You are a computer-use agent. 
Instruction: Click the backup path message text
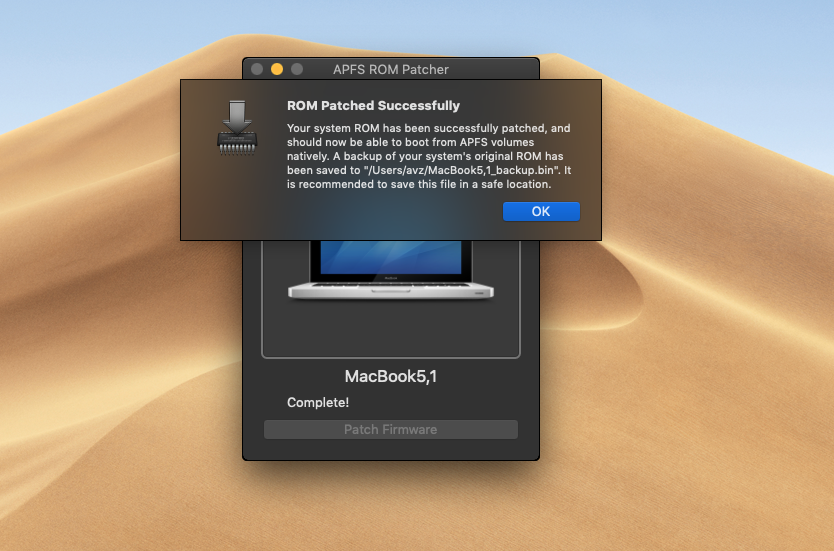click(x=429, y=156)
